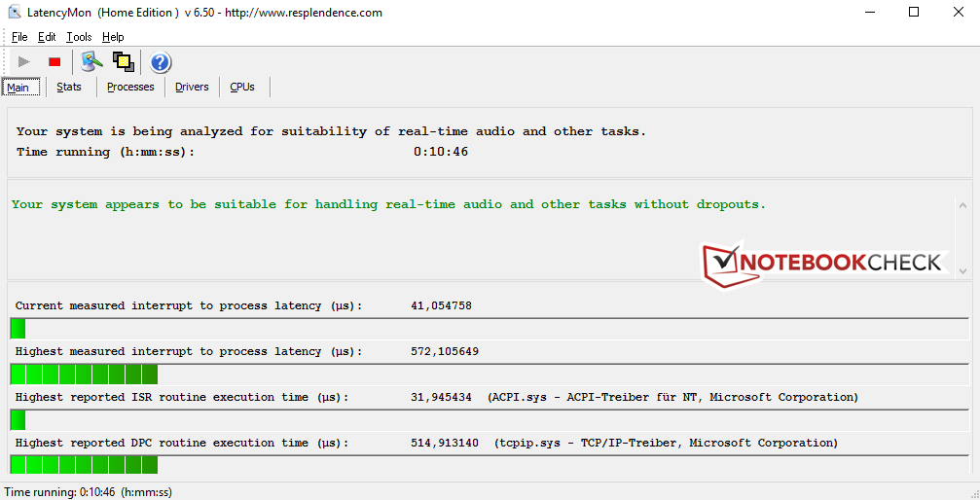Viewport: 980px width, 500px height.
Task: Click the highest DPC routine execution time bar
Action: (490, 464)
